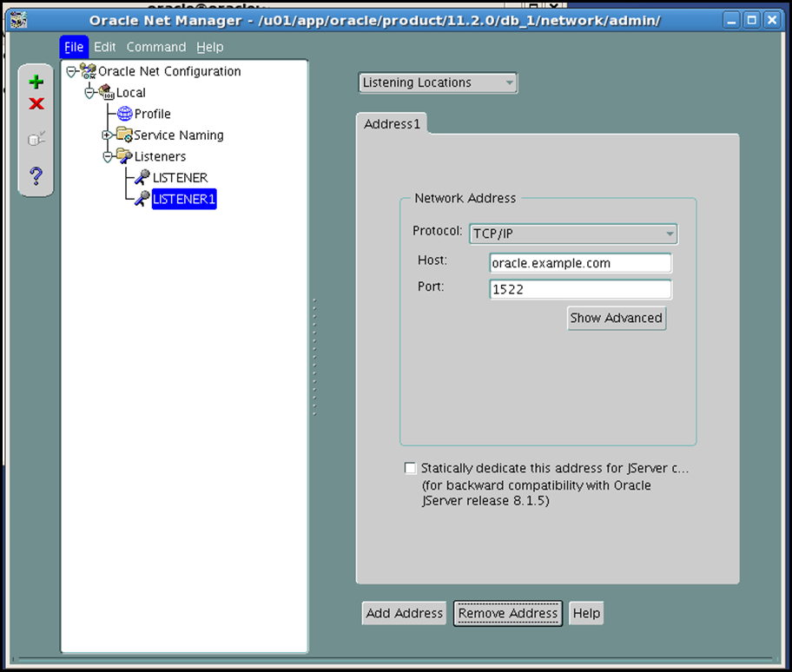Screen dimensions: 792x672
Task: Minimize the Oracle Net Manager window
Action: tap(731, 20)
